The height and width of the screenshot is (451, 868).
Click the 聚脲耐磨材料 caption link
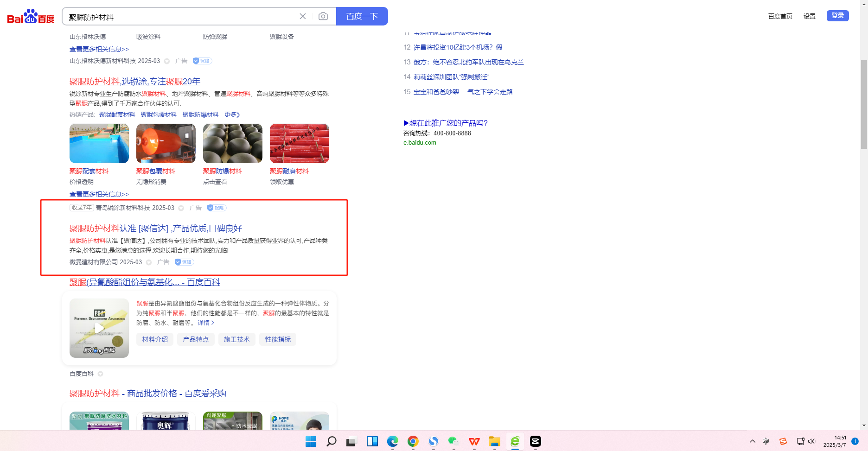[x=289, y=171]
